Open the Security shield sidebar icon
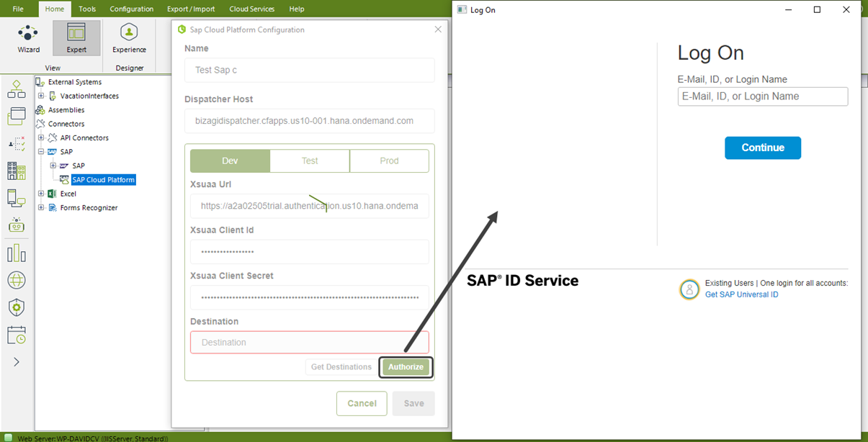Image resolution: width=868 pixels, height=442 pixels. pyautogui.click(x=17, y=307)
